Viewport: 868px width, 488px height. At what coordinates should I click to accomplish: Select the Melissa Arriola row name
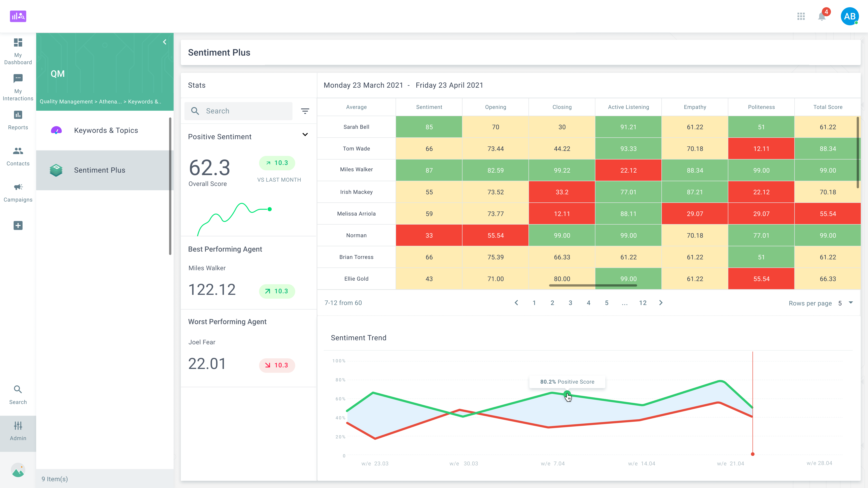[356, 213]
